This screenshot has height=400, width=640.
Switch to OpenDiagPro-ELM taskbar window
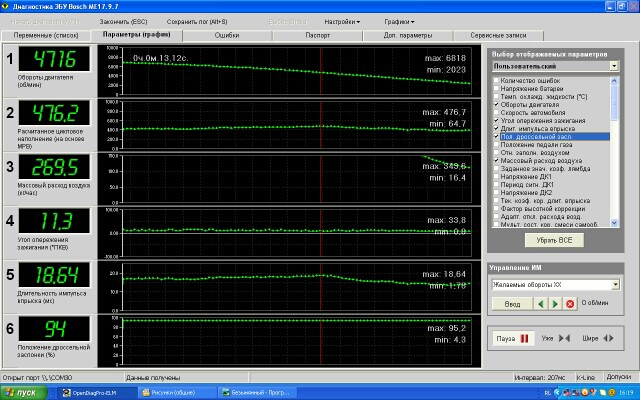point(96,393)
